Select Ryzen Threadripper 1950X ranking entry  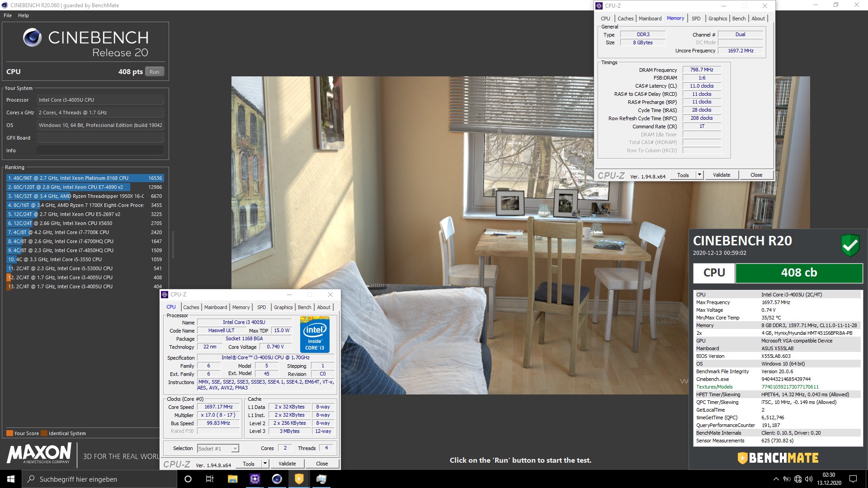pos(85,196)
